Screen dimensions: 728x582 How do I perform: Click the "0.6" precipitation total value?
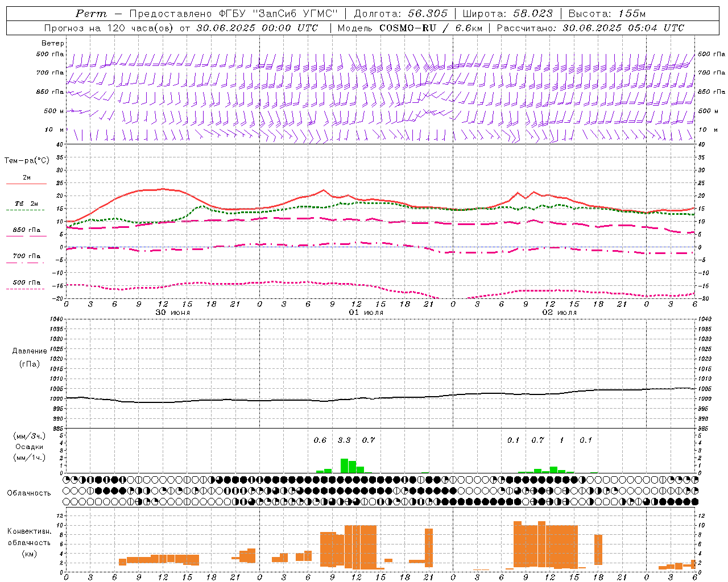click(x=320, y=440)
